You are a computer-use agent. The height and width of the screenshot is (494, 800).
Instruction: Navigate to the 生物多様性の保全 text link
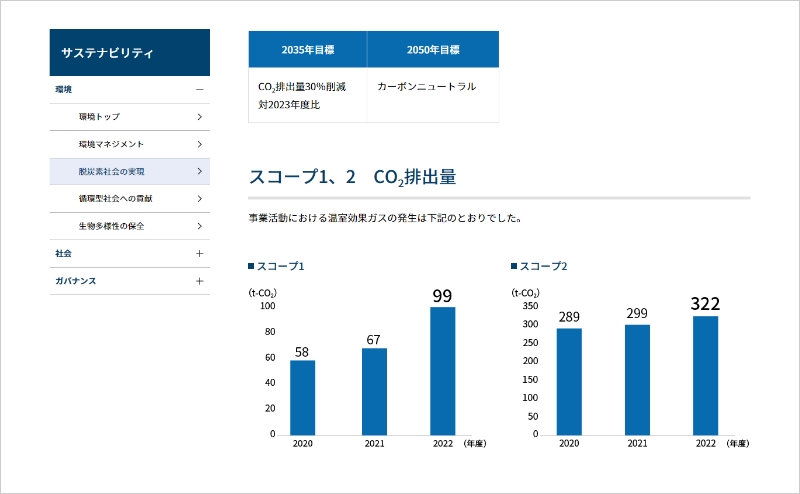pyautogui.click(x=111, y=226)
